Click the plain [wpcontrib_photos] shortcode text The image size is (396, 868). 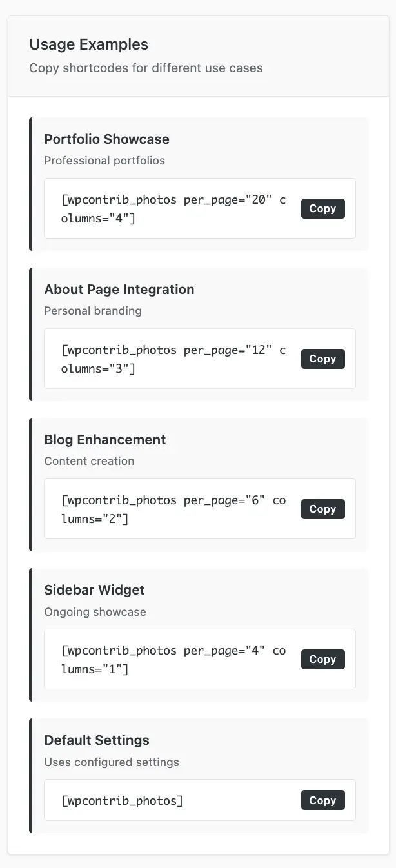pos(122,801)
